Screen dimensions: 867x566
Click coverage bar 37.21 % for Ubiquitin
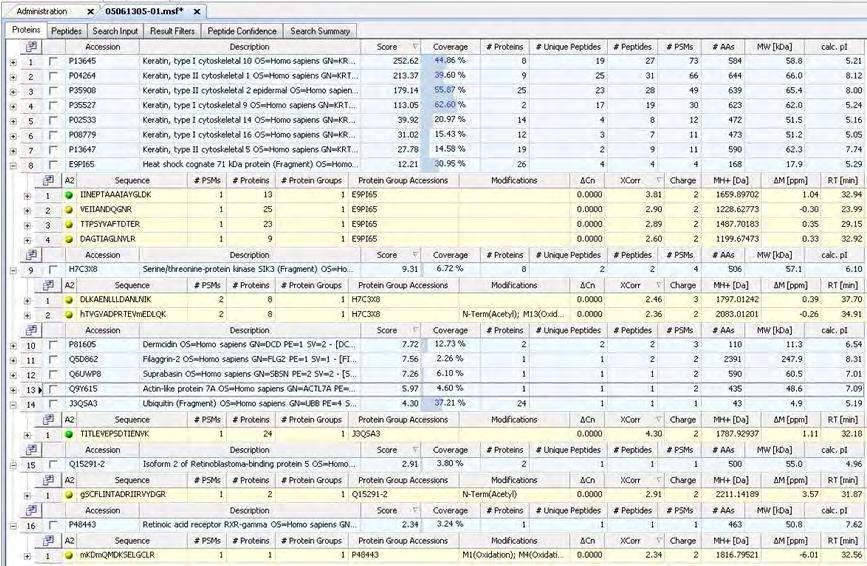(x=450, y=403)
